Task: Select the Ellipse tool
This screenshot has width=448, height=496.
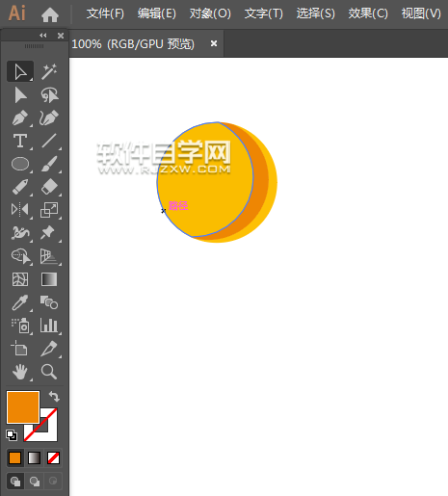Action: [x=20, y=164]
